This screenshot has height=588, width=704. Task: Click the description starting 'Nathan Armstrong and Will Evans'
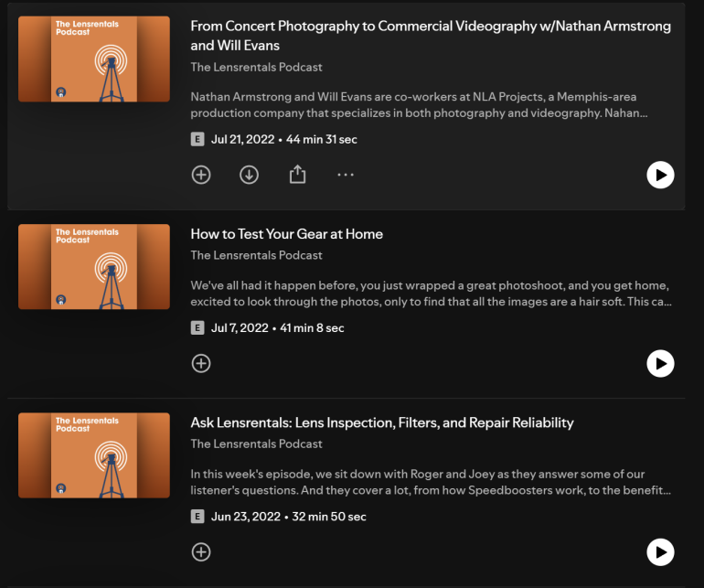419,104
